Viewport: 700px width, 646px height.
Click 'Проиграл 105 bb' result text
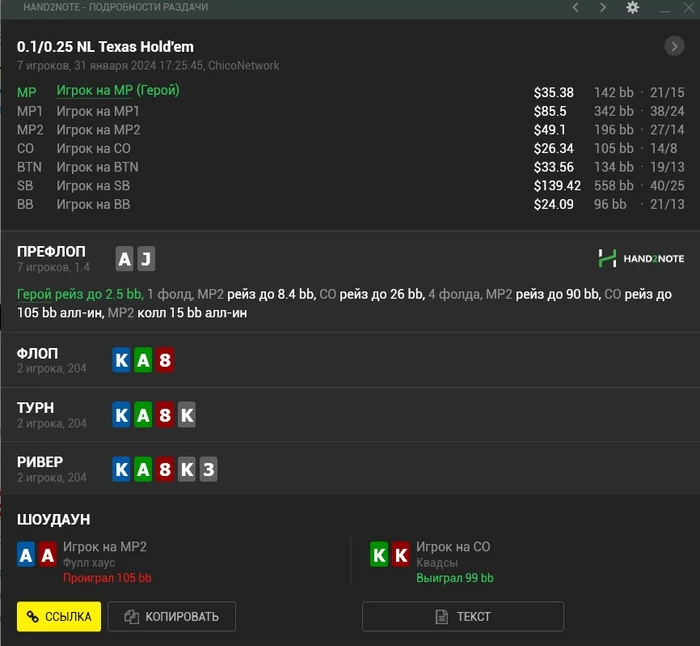click(x=107, y=578)
